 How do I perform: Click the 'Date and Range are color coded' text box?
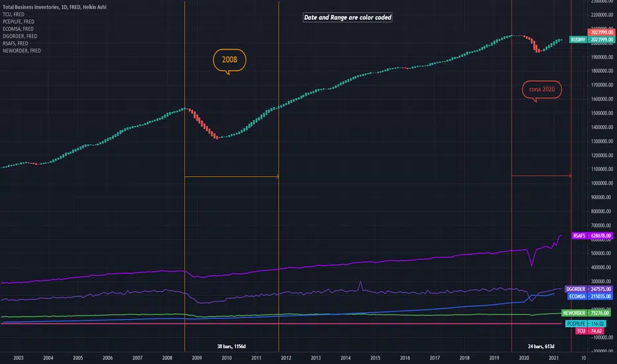point(348,17)
